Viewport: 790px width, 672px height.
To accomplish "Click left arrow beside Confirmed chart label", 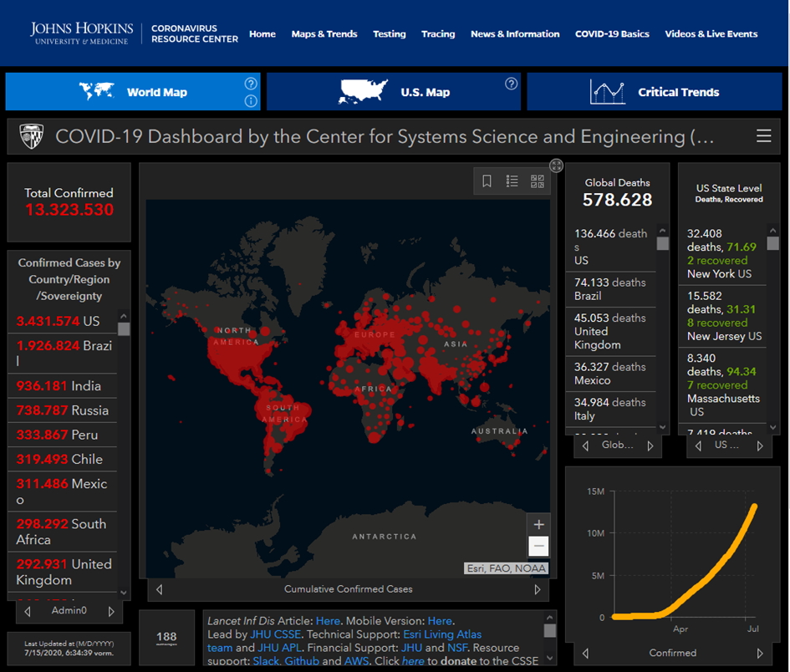I will [x=585, y=654].
